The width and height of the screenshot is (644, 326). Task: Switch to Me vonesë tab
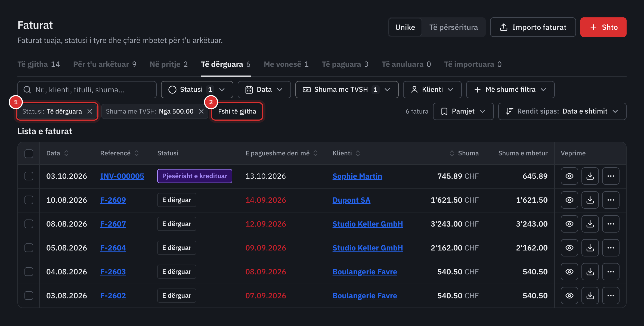coord(286,64)
